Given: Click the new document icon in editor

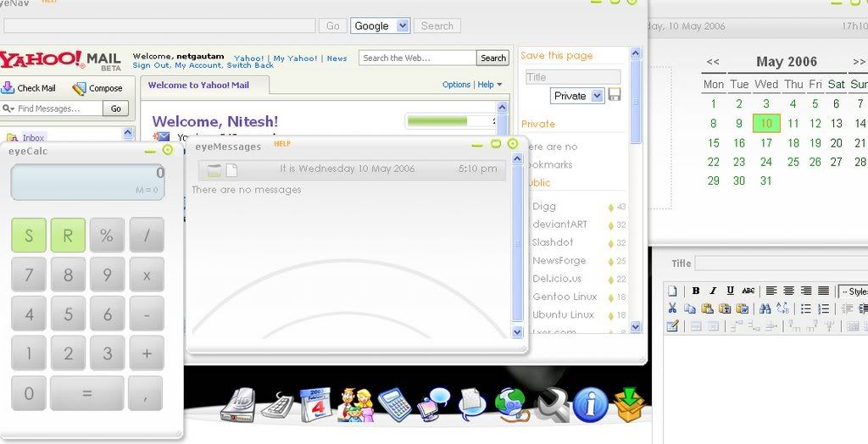Looking at the screenshot, I should click(672, 291).
